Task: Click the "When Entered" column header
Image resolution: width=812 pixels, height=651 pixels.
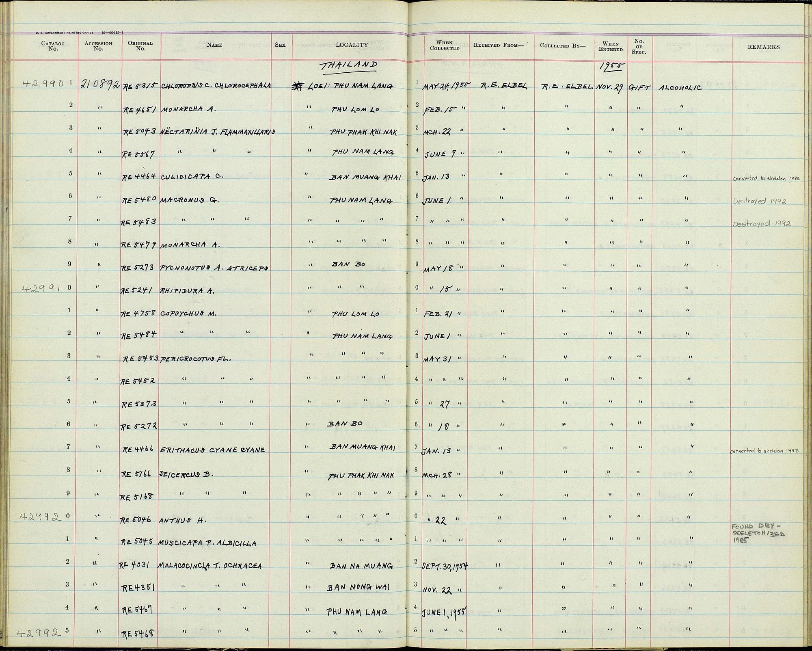Action: coord(611,47)
